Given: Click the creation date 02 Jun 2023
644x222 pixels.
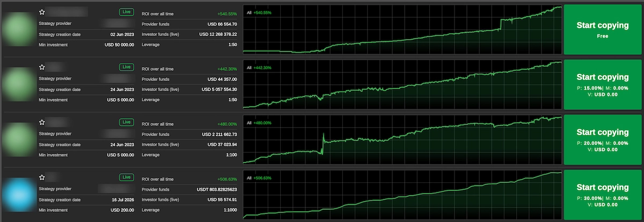Looking at the screenshot, I should (122, 34).
